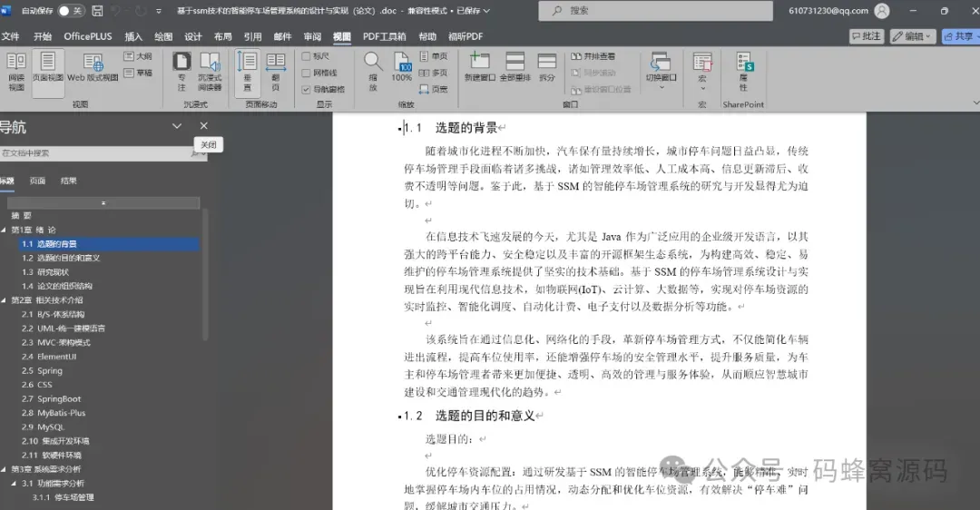980x510 pixels.
Task: Turn on the 自动保存 autosave toggle
Action: click(x=70, y=11)
